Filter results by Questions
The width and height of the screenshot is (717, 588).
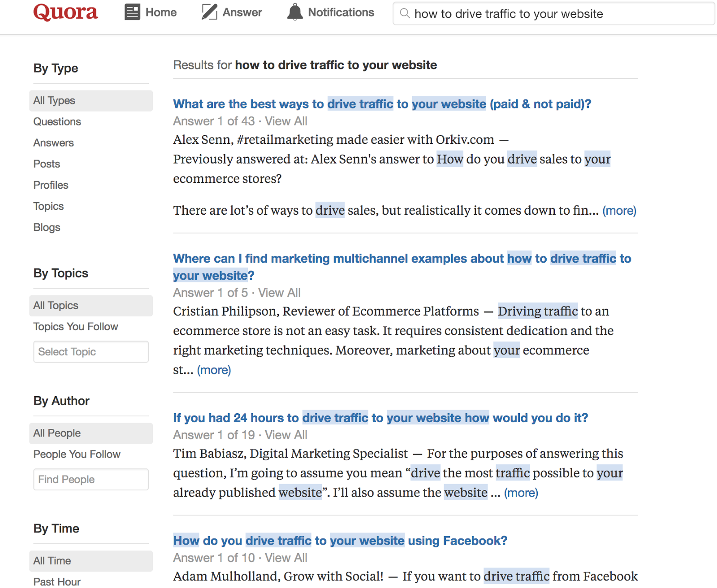point(57,121)
